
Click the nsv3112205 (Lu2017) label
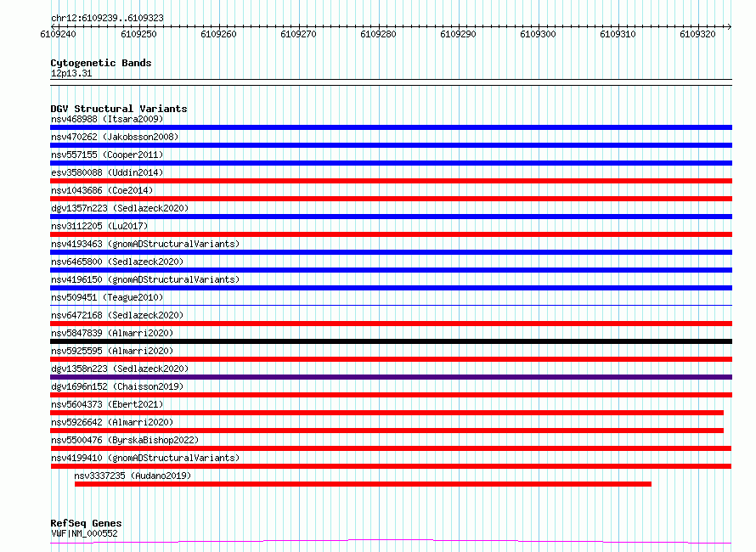click(x=99, y=226)
